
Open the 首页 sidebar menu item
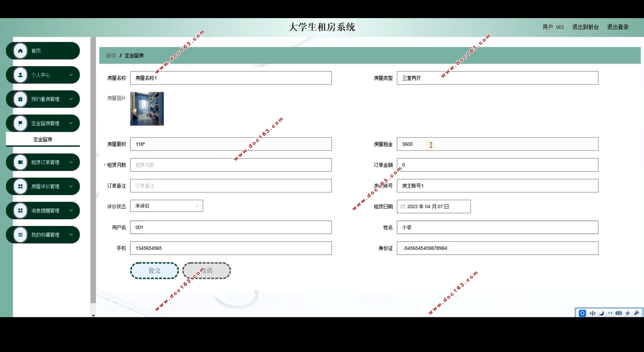click(43, 51)
